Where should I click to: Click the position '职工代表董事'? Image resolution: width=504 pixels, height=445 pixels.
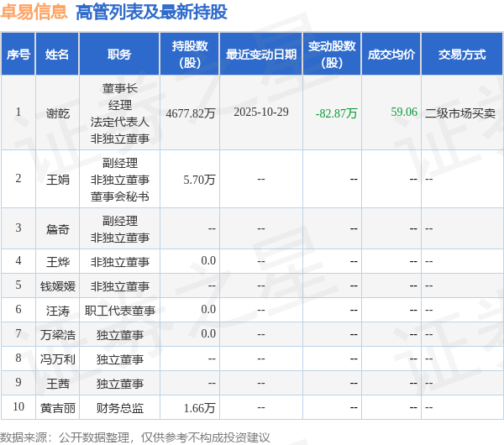point(120,311)
